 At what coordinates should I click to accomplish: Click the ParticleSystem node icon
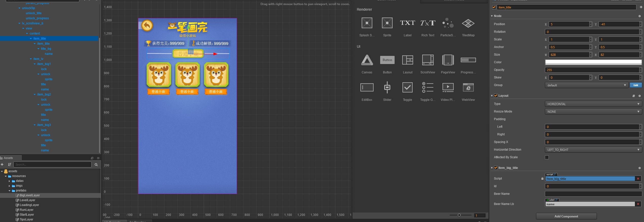(x=448, y=23)
